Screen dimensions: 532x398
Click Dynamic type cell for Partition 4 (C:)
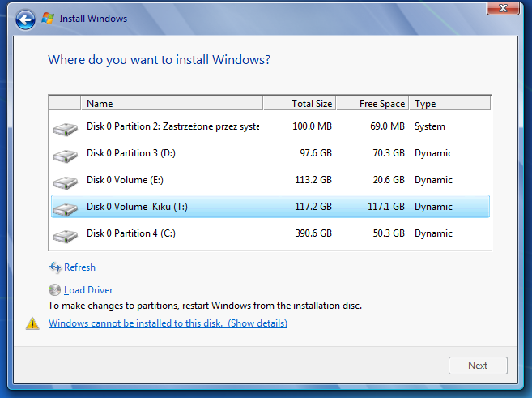point(433,233)
